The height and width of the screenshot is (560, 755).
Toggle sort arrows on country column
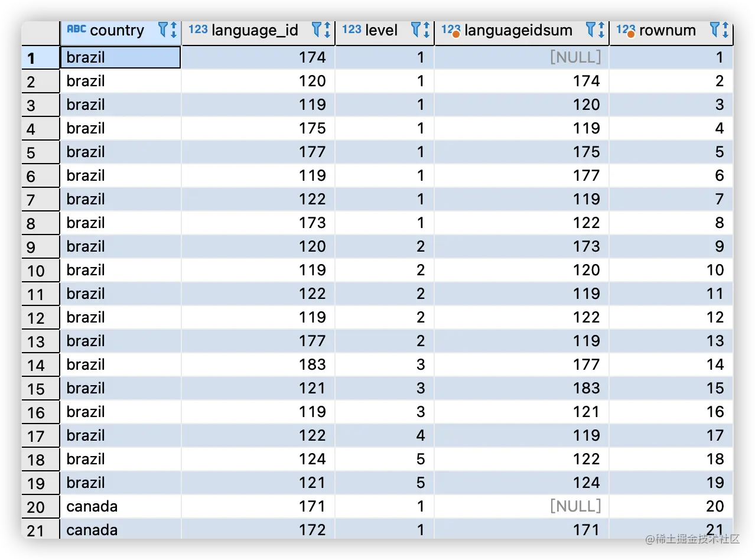174,30
